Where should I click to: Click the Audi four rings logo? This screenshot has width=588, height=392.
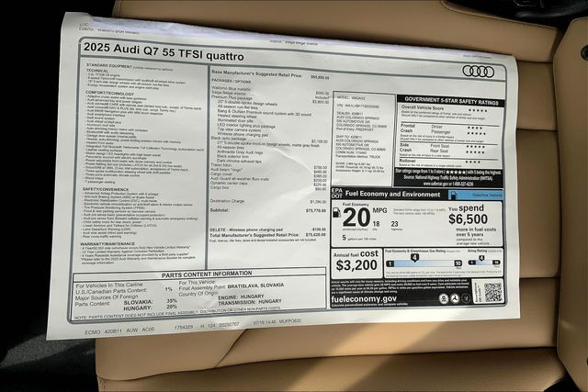click(478, 71)
